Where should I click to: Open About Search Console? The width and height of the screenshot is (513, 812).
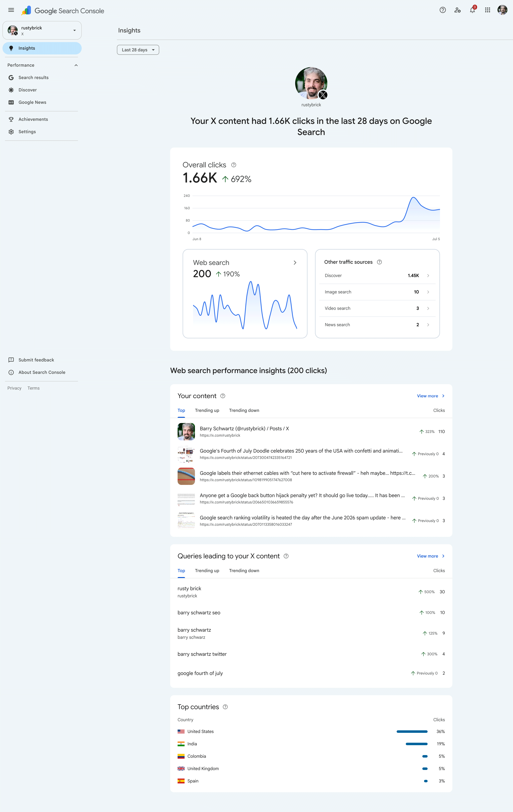[x=43, y=372]
